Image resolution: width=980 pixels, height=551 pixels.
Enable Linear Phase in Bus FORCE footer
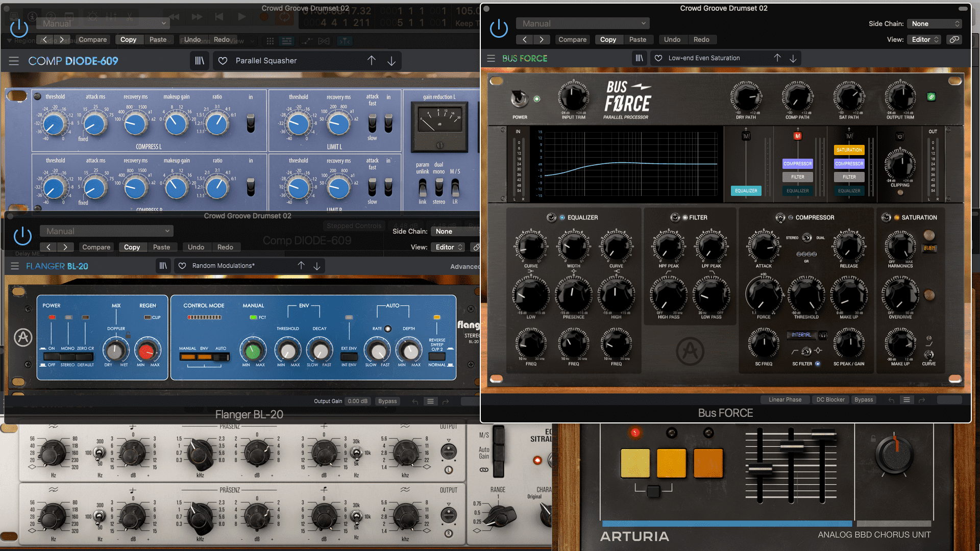coord(785,400)
